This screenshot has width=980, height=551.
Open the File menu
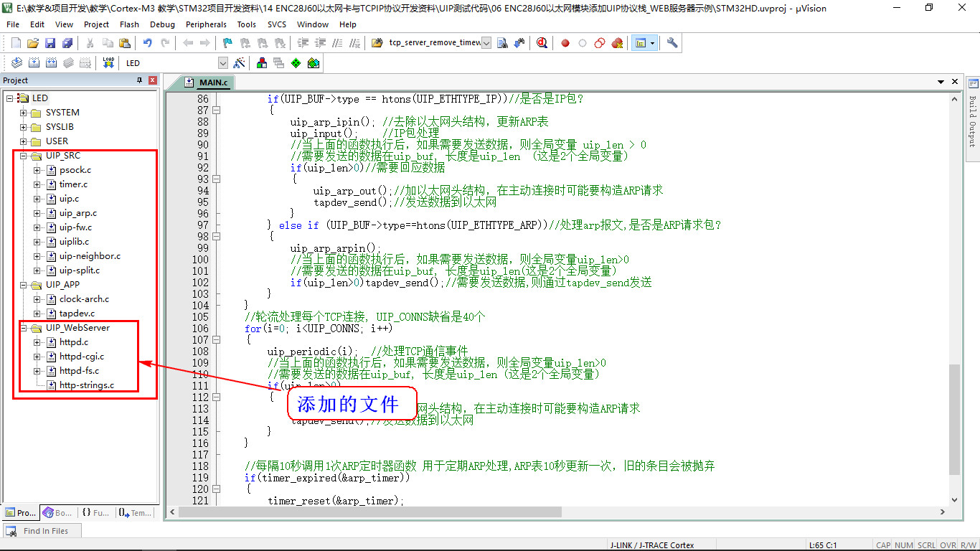[13, 24]
